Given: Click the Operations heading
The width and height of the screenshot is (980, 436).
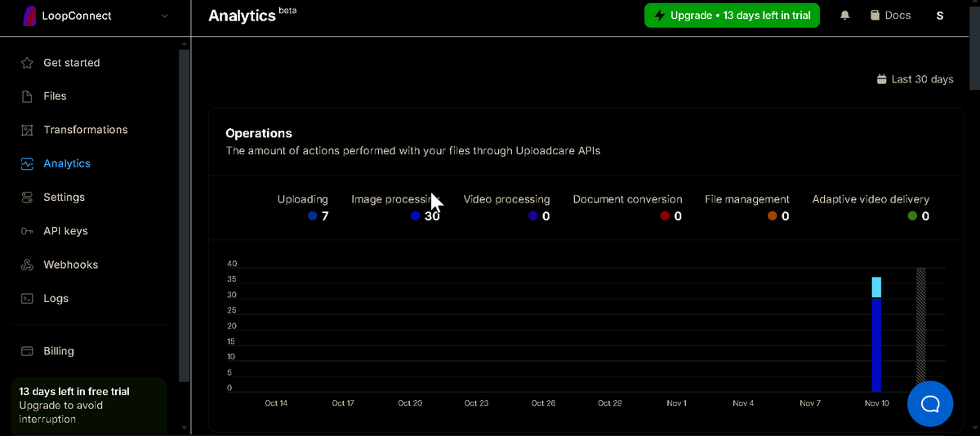Looking at the screenshot, I should (x=259, y=133).
